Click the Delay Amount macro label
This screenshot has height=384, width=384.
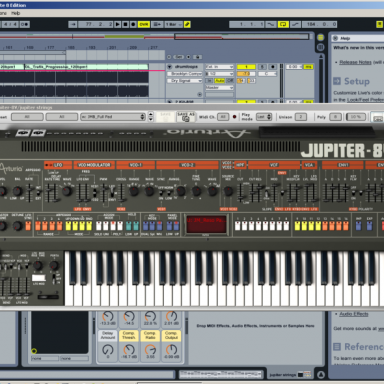(x=108, y=335)
